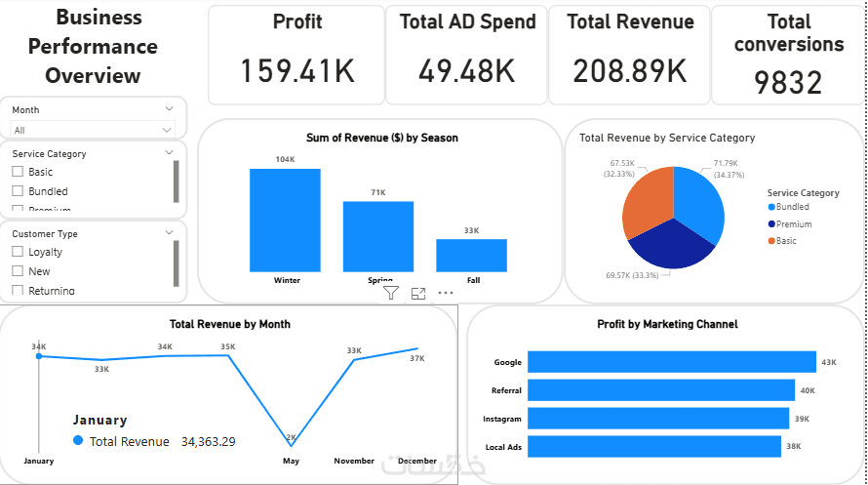
Task: Click the Total Revenue 208.89K card
Action: click(x=629, y=55)
